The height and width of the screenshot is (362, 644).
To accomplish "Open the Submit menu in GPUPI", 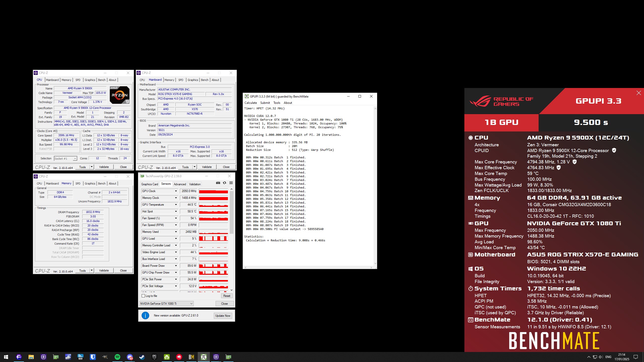I will [265, 103].
